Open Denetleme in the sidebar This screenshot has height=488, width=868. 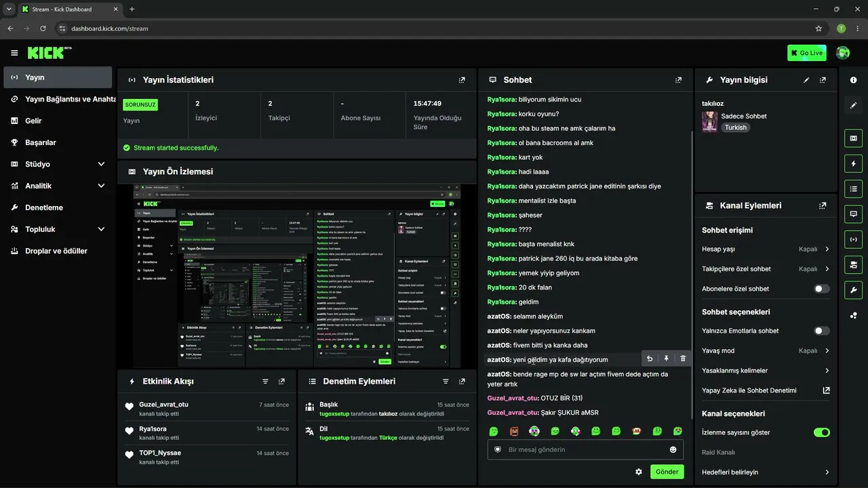click(58, 207)
